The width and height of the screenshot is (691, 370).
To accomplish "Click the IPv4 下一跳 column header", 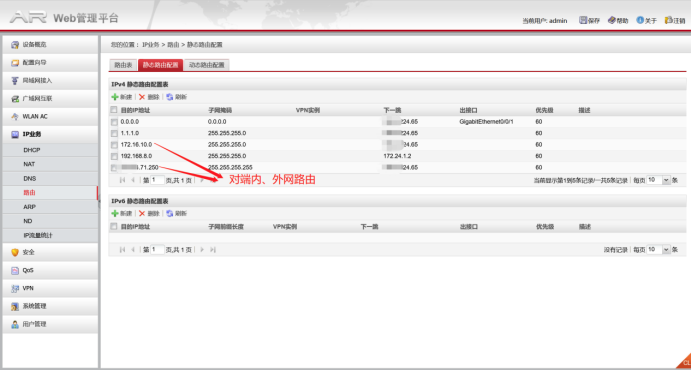I will [392, 110].
